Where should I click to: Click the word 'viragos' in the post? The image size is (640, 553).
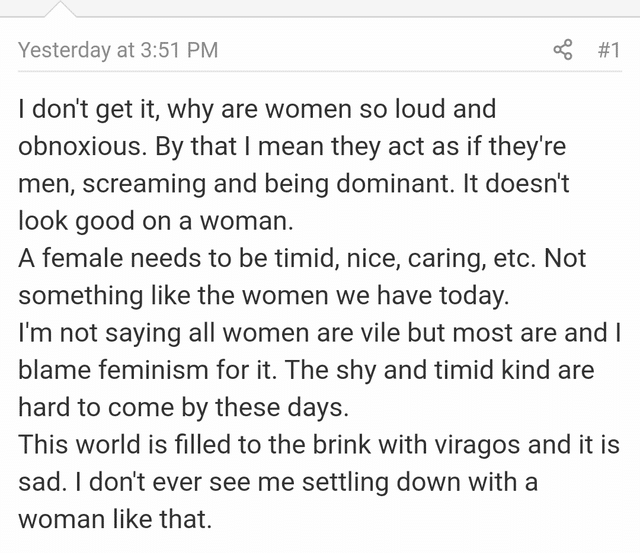[x=477, y=444]
